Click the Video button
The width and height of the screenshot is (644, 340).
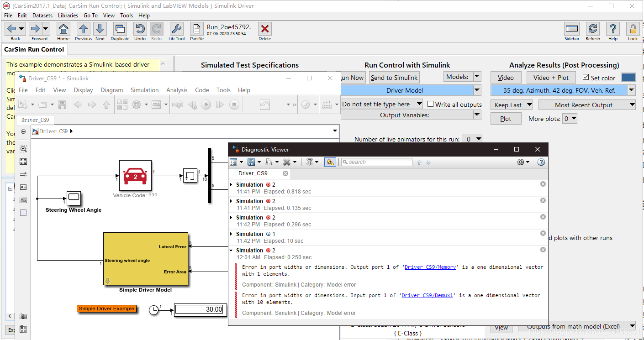pyautogui.click(x=506, y=78)
